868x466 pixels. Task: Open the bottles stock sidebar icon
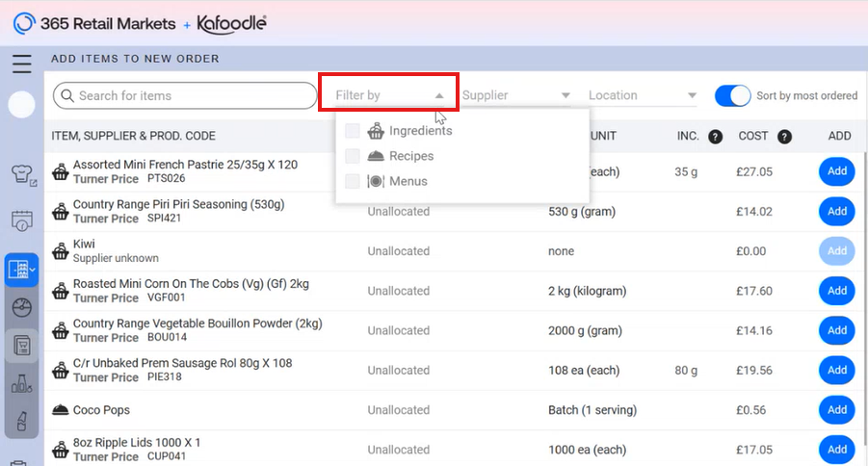[x=21, y=383]
